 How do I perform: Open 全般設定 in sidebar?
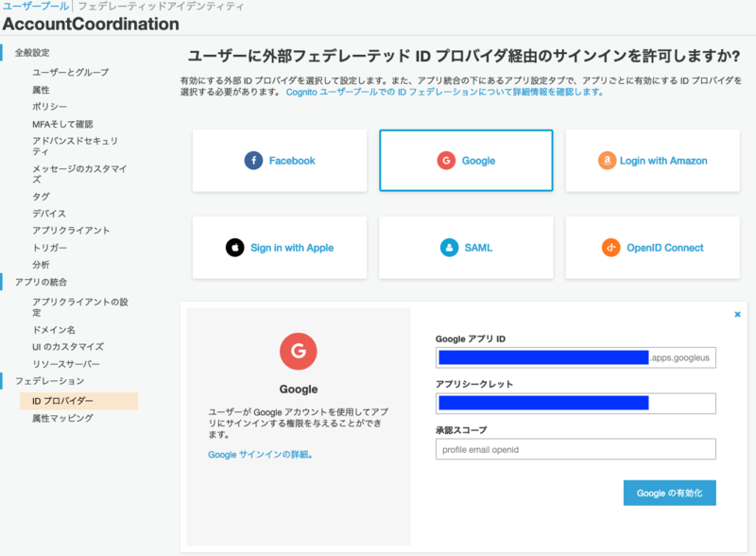[32, 53]
